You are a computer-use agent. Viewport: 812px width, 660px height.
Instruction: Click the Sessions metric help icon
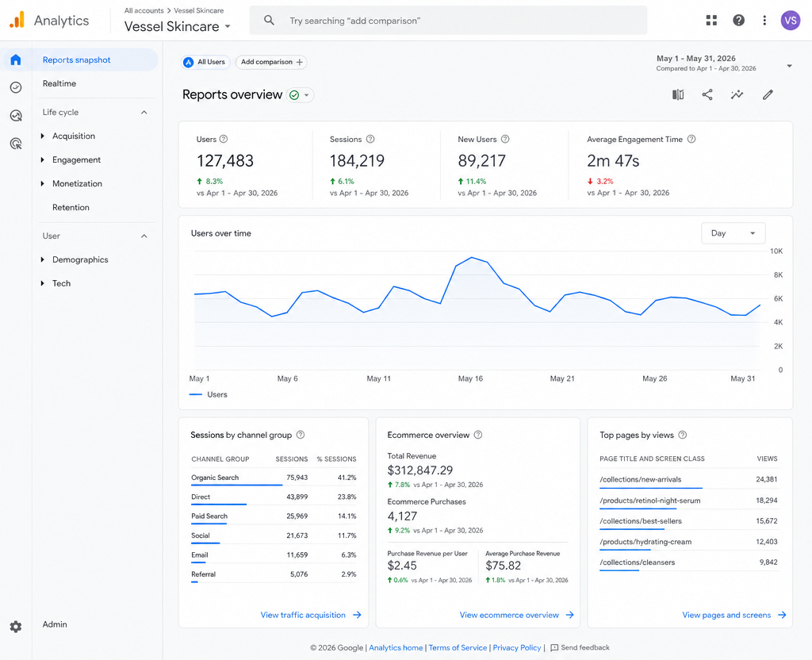[370, 139]
